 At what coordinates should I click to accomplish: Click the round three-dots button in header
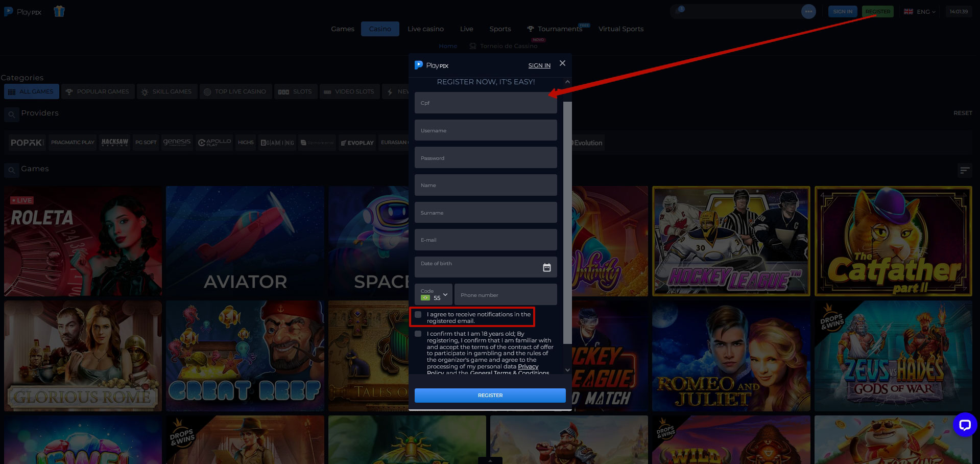(808, 11)
